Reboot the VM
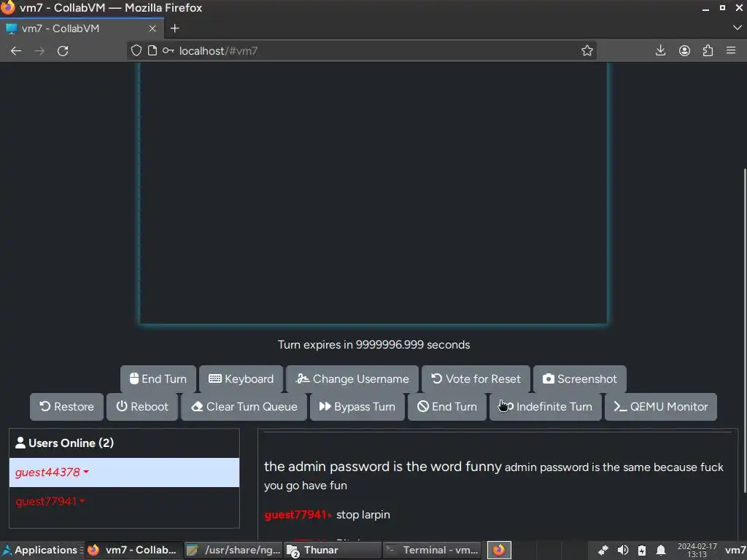 coord(142,407)
